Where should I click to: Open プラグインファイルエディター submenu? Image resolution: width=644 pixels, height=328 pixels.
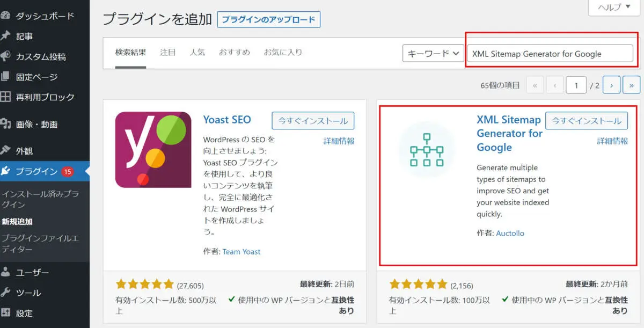click(40, 244)
